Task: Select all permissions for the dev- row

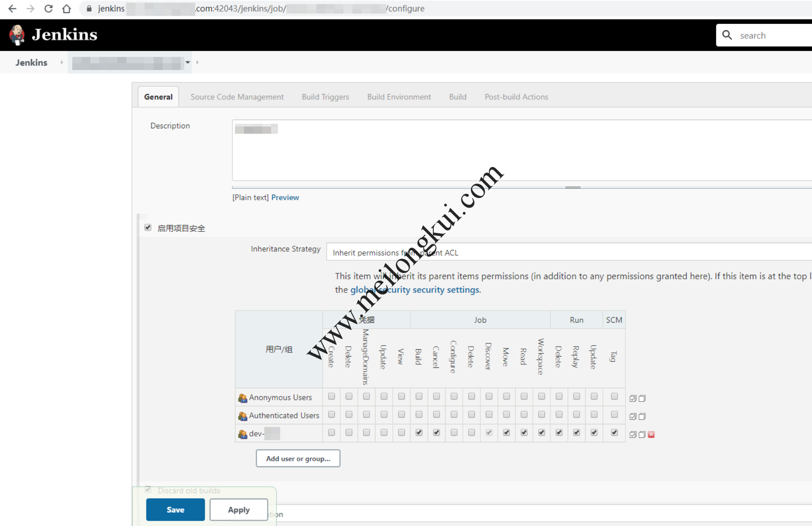Action: point(633,435)
